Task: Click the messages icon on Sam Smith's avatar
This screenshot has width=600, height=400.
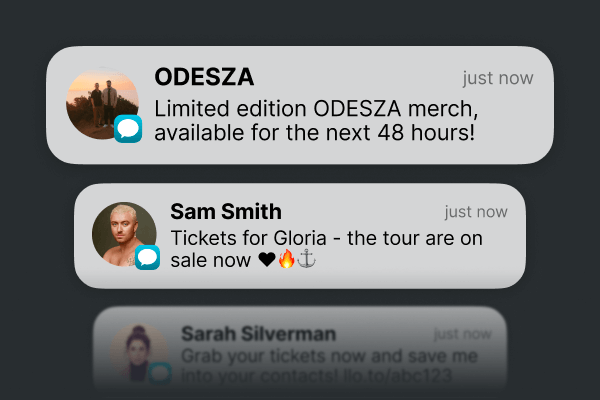Action: click(148, 257)
